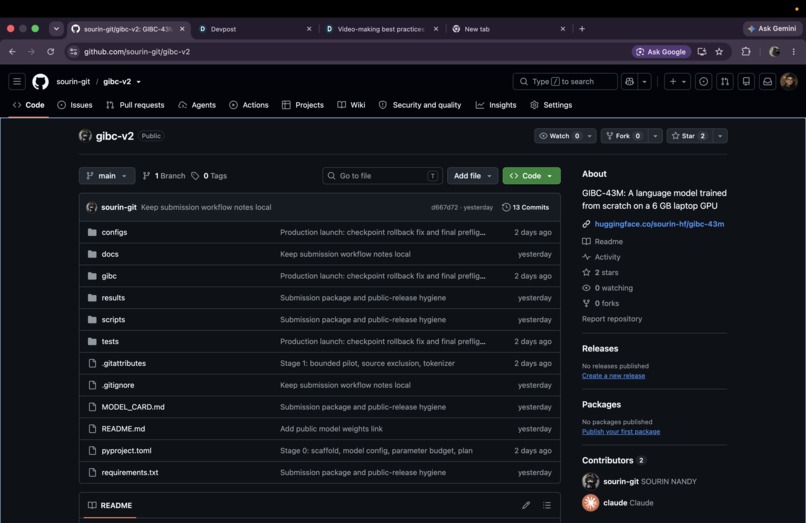Open huggingface.co/sourin-hf/gibc-43m link
This screenshot has width=806, height=523.
(x=659, y=224)
